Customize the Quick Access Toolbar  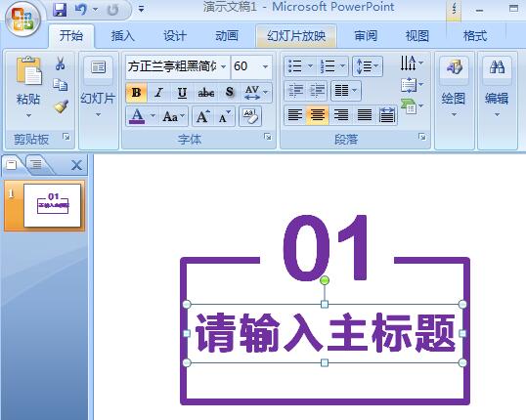(x=141, y=10)
